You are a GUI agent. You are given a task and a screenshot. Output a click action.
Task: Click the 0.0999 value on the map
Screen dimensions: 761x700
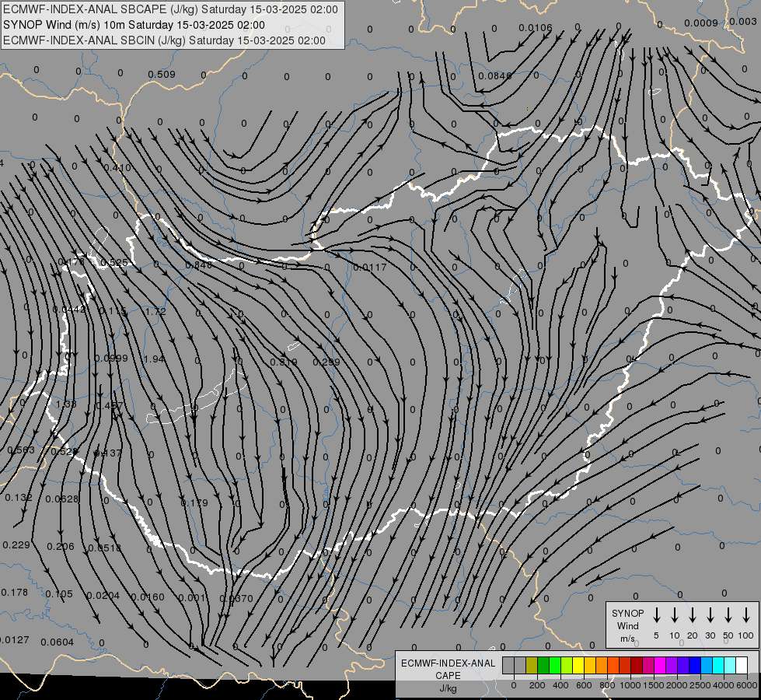[110, 359]
